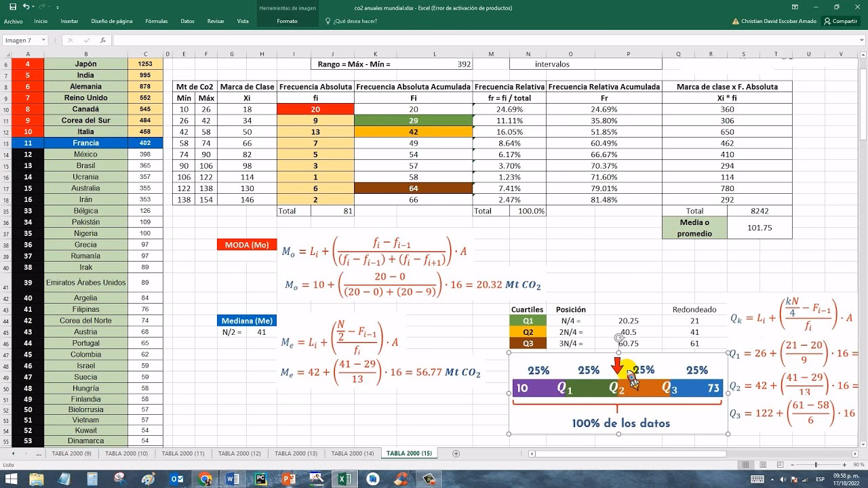Open the Name Box dropdown arrow
The width and height of the screenshot is (868, 488).
click(43, 40)
